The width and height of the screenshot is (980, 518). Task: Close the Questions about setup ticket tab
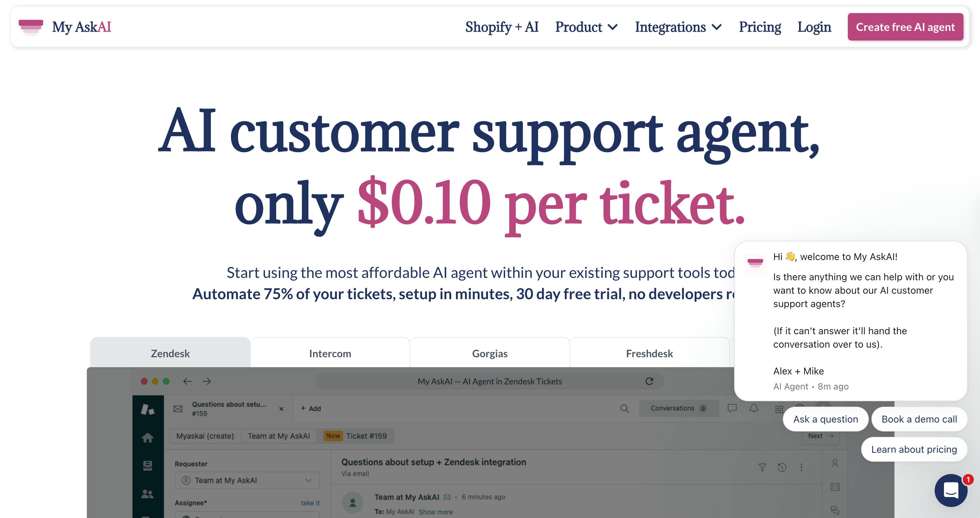click(x=281, y=409)
